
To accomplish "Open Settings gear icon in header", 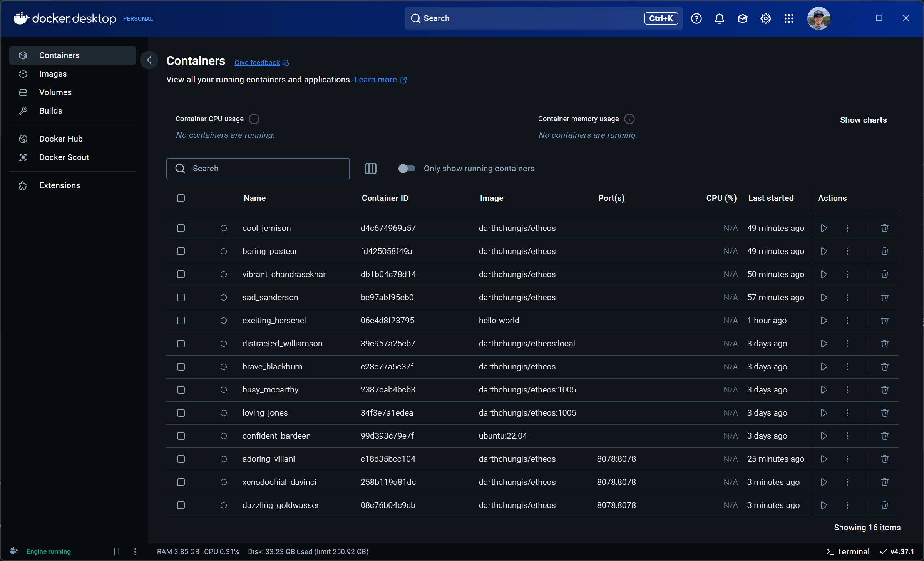I will [765, 18].
